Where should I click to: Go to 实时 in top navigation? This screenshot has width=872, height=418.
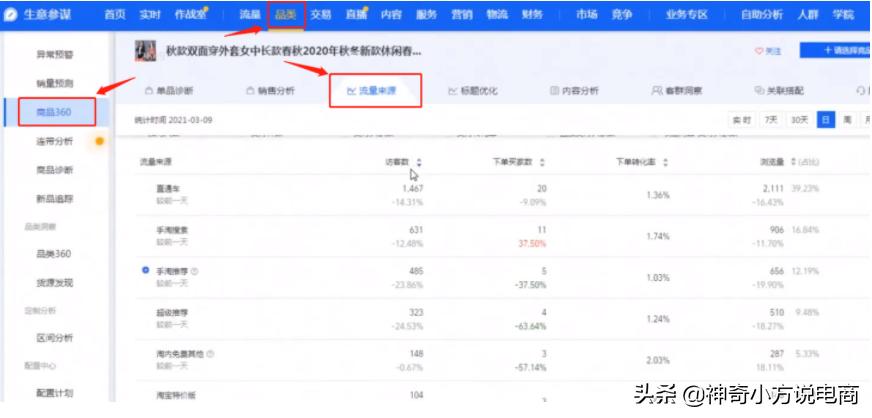click(x=150, y=15)
